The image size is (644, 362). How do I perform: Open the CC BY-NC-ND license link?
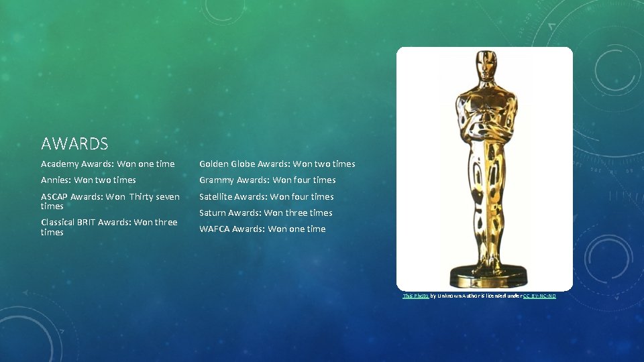pos(539,296)
